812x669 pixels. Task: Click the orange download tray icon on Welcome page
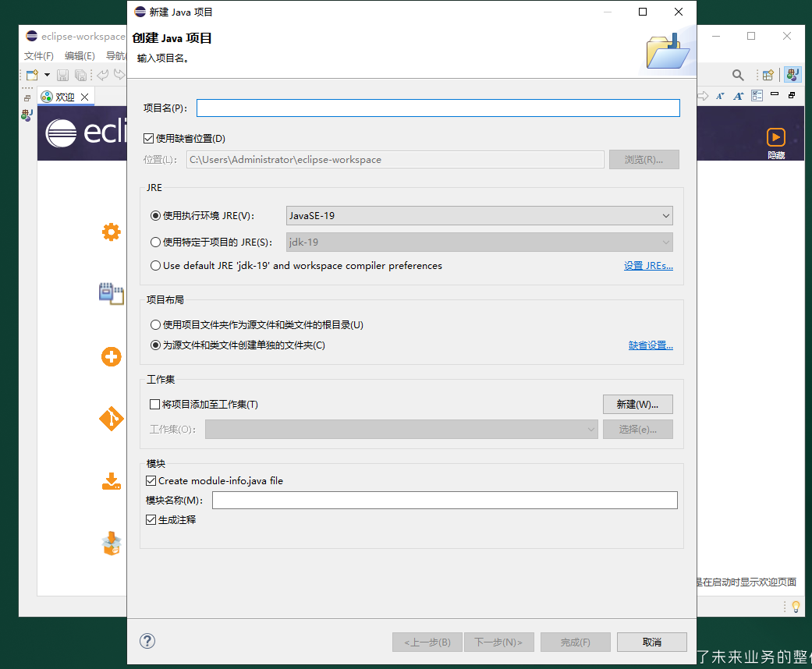(112, 482)
